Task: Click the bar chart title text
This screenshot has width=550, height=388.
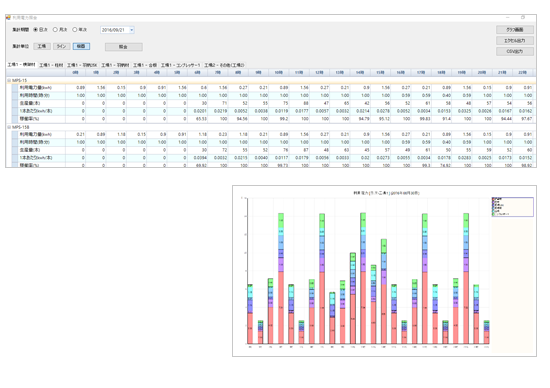Action: point(386,193)
